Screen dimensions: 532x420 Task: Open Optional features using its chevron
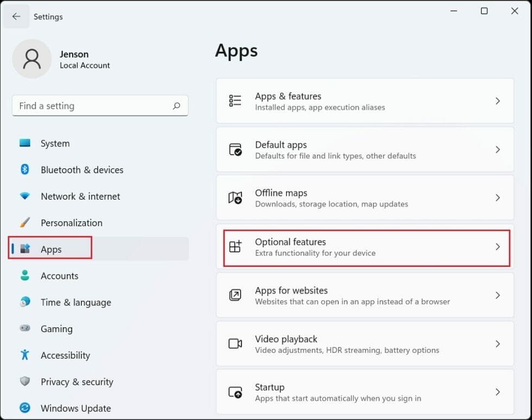point(498,246)
